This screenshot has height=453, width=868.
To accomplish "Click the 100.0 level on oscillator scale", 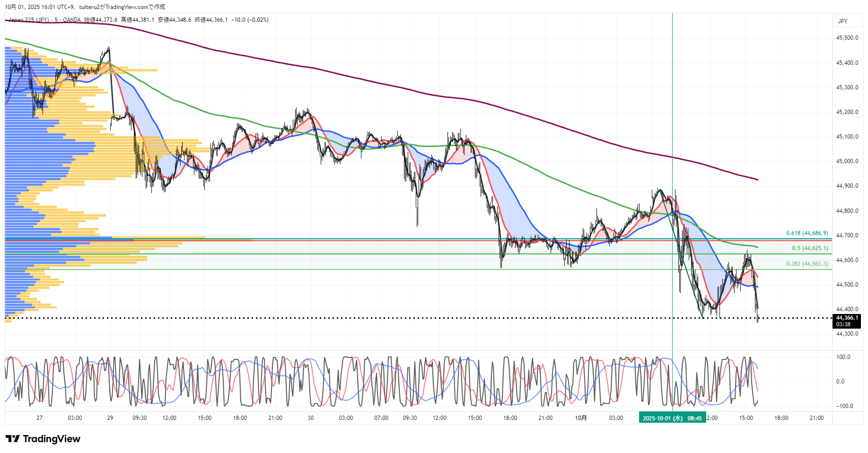I will [843, 357].
